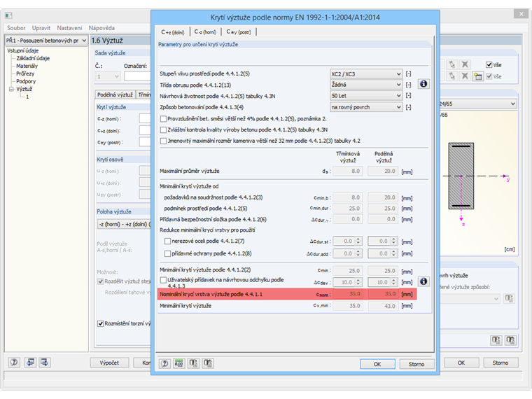532x399 pixels.
Task: Open Návrhová životnost 50 Let dropdown
Action: coord(366,96)
